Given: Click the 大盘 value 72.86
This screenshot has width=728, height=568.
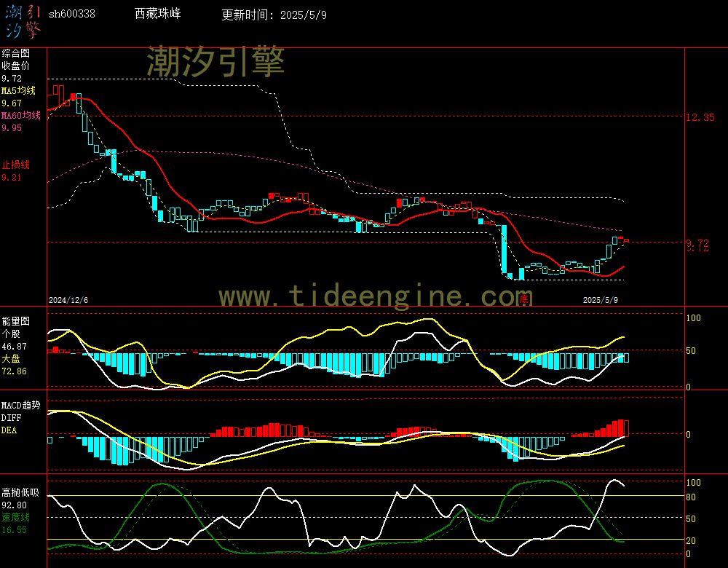Looking at the screenshot, I should coord(15,371).
